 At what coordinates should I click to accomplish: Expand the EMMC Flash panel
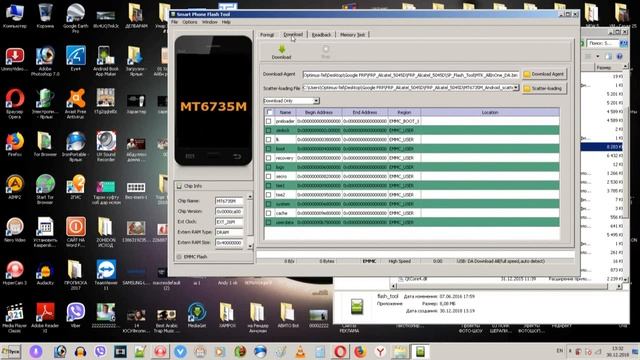[179, 257]
